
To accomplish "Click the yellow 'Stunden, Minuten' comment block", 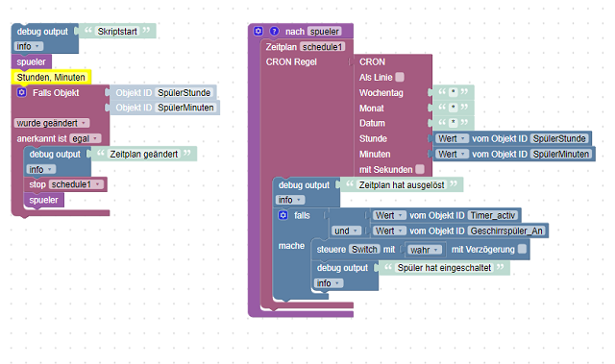I will 51,77.
